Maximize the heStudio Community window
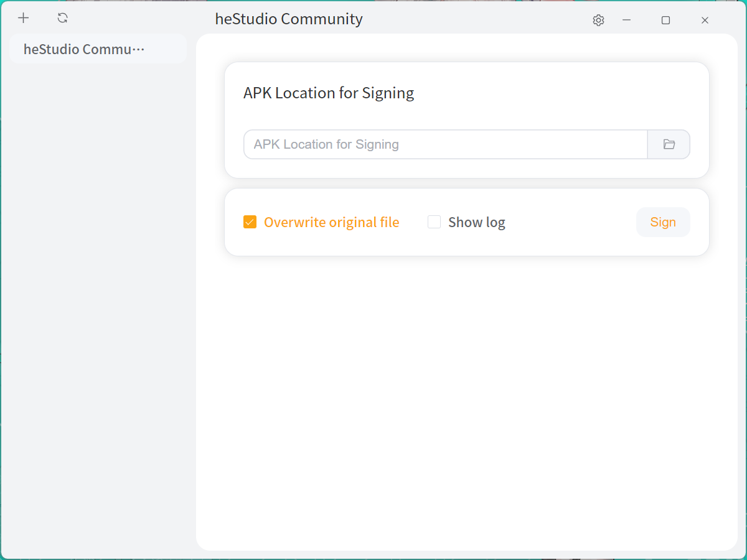This screenshot has height=560, width=747. coord(665,21)
